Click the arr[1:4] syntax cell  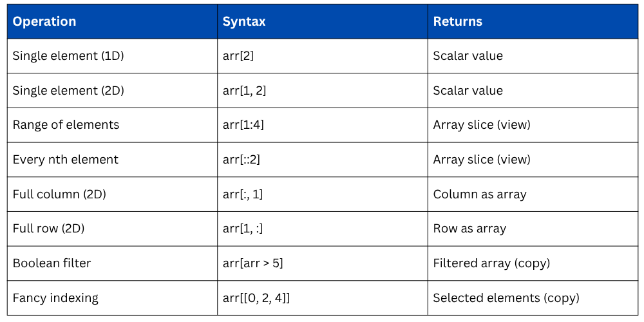point(243,125)
